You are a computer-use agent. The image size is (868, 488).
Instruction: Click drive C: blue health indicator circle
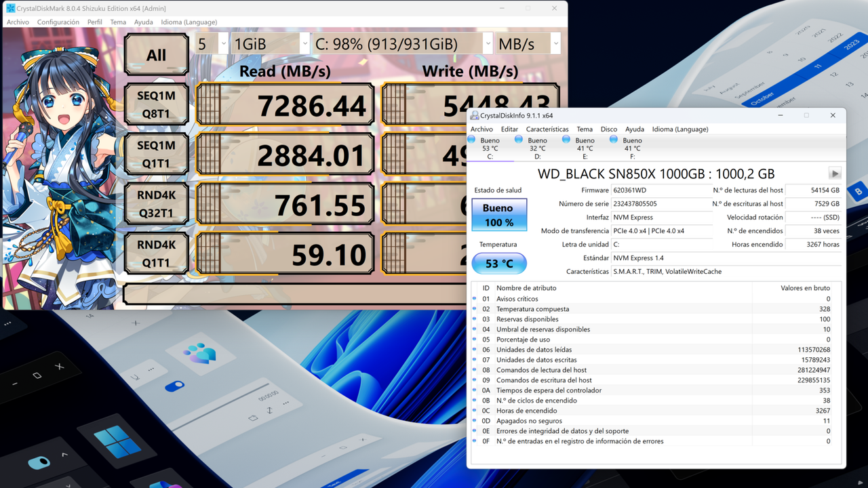(471, 139)
